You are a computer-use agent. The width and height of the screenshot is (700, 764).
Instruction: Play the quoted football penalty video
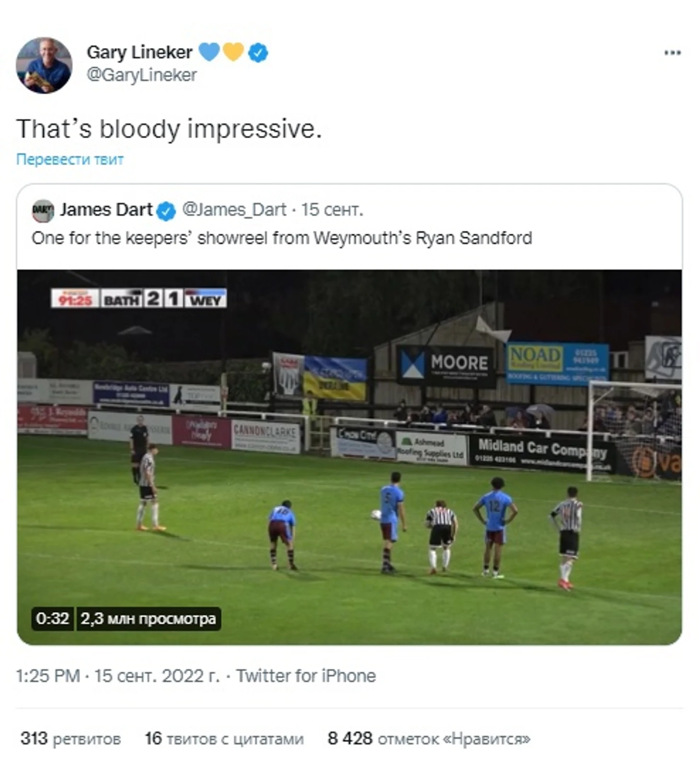(x=349, y=457)
